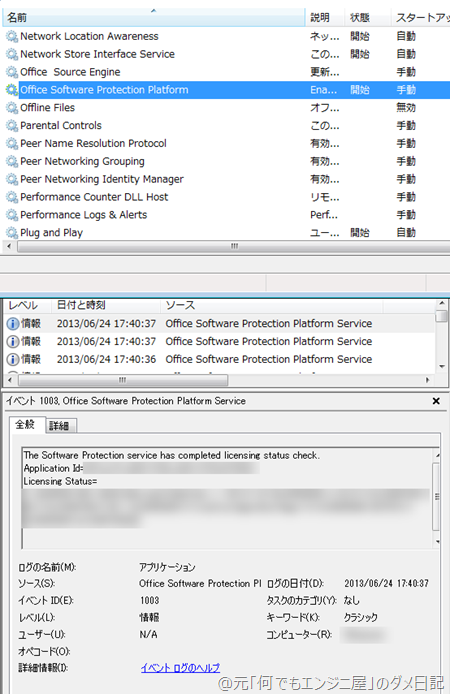
Task: Select Performance Logs & Alerts name
Action: tap(84, 215)
